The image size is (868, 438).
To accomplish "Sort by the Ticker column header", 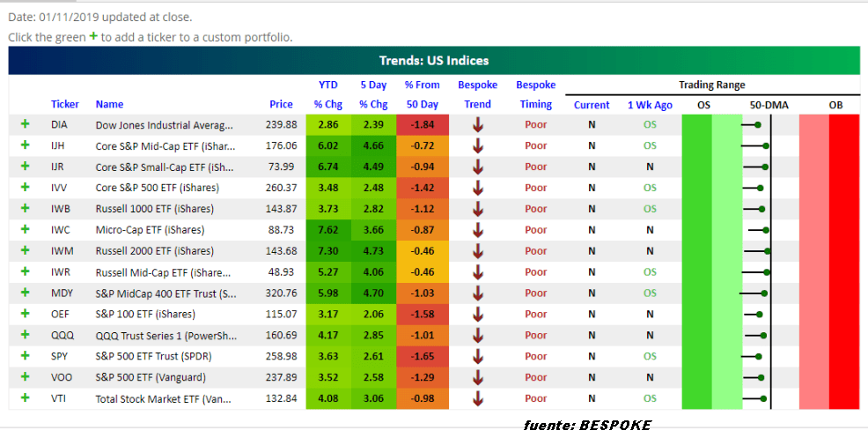I will (65, 105).
